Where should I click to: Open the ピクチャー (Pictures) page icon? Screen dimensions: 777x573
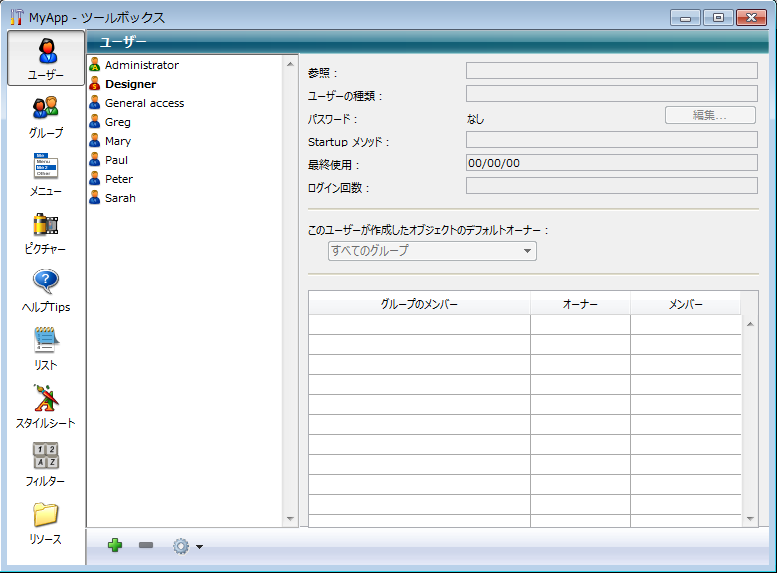coord(46,231)
